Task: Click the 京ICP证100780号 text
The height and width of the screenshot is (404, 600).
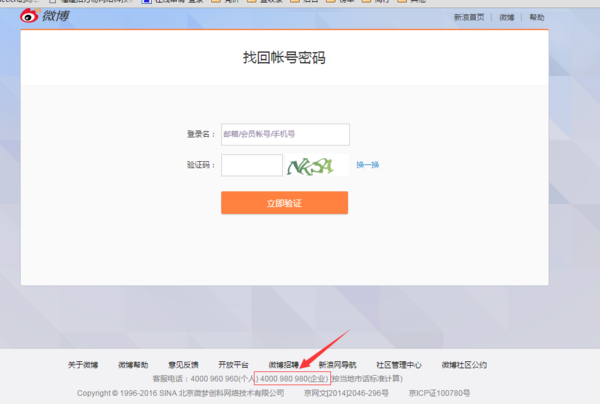Action: coord(439,393)
